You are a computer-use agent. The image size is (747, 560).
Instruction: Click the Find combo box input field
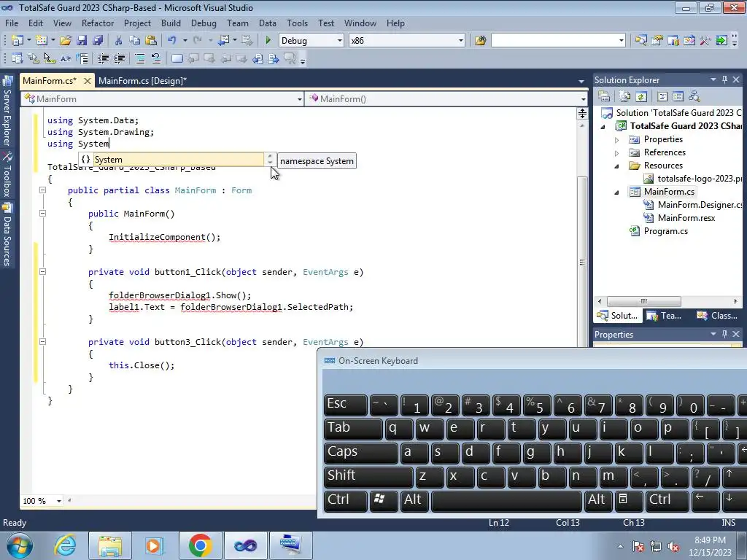[554, 41]
